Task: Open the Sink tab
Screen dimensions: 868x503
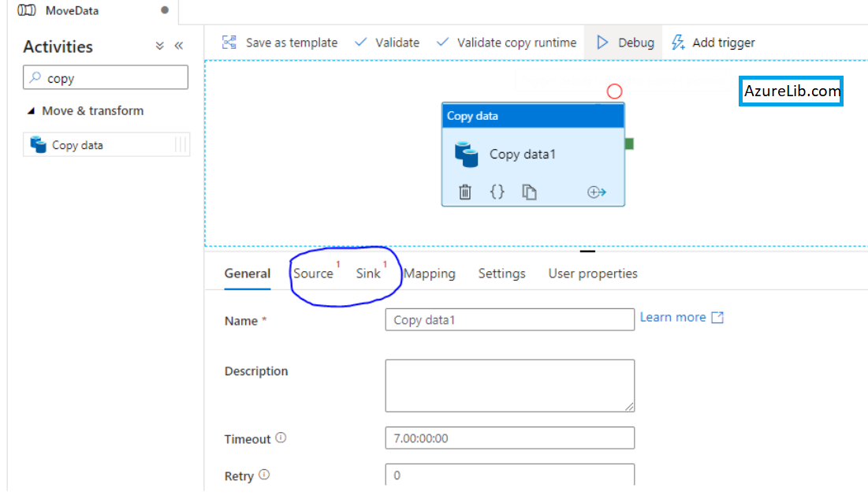Action: [x=368, y=274]
